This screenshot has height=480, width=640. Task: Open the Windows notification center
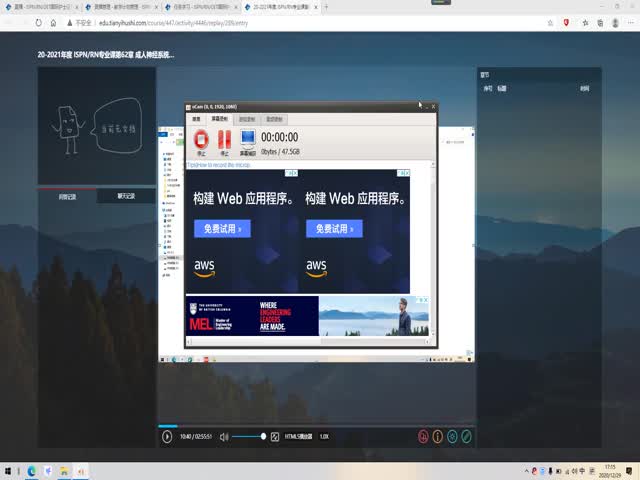pos(629,471)
